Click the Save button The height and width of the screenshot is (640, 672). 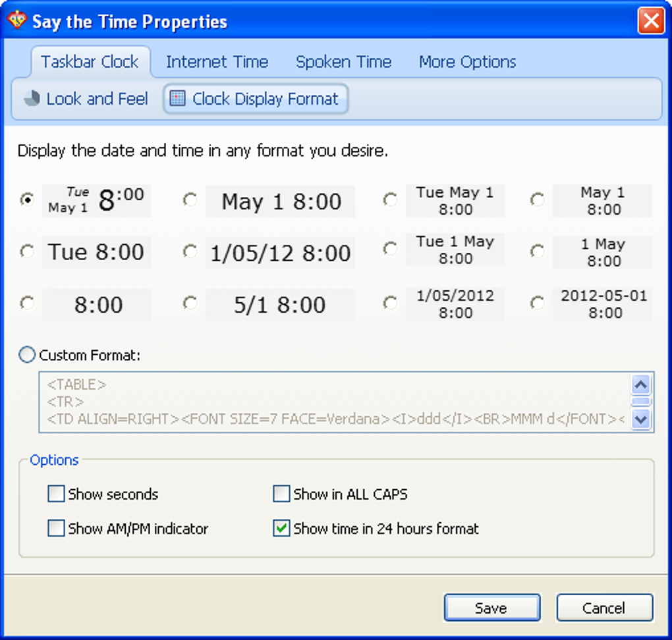(x=492, y=608)
